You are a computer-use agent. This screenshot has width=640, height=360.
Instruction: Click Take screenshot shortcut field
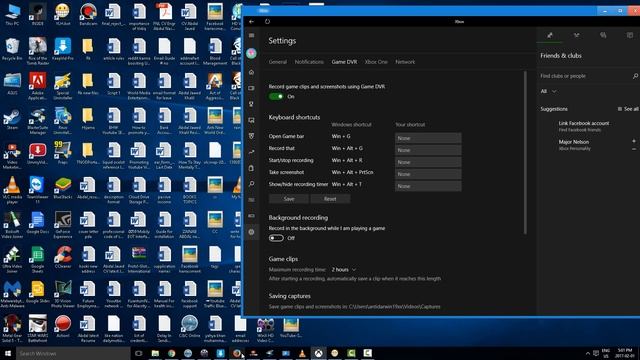click(428, 174)
